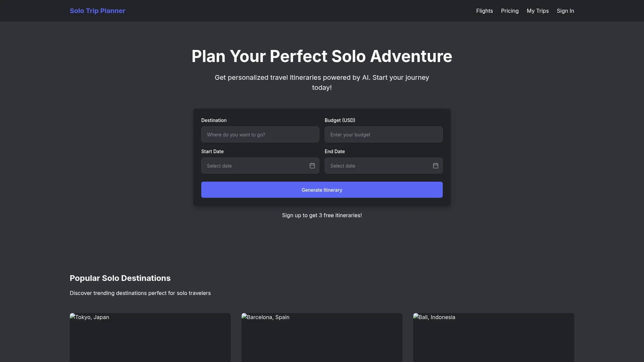Click 'Sign up to get 3 free itineraries!' text
The height and width of the screenshot is (362, 644).
[322, 215]
